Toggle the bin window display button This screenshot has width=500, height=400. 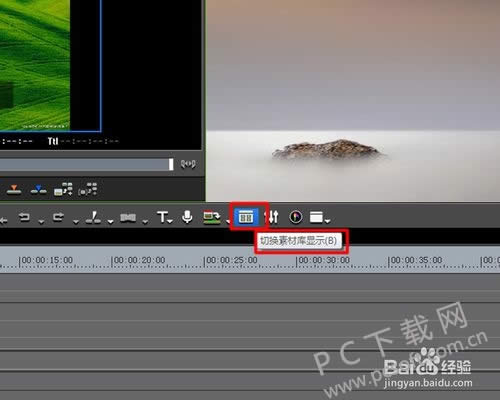coord(246,218)
